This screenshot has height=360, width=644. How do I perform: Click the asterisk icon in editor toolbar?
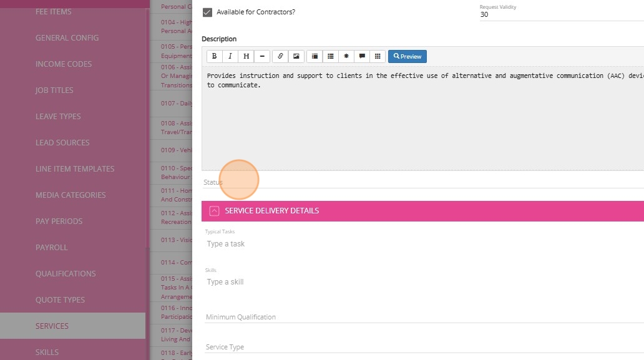coord(346,56)
